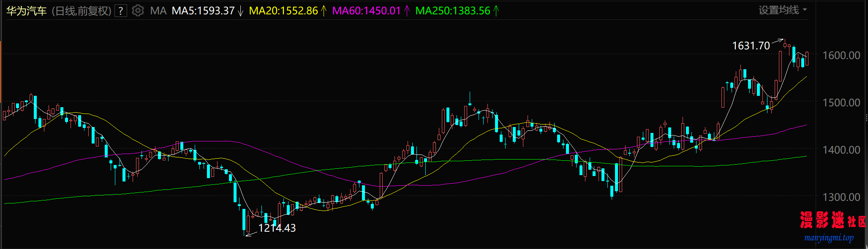Click the question mark help icon
Viewport: 868px width, 249px height.
click(121, 11)
